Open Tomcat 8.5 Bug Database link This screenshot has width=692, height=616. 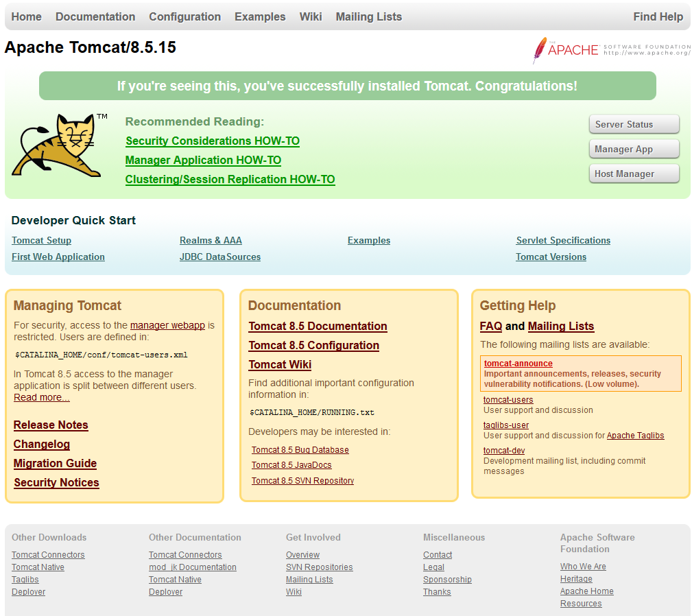pos(300,449)
